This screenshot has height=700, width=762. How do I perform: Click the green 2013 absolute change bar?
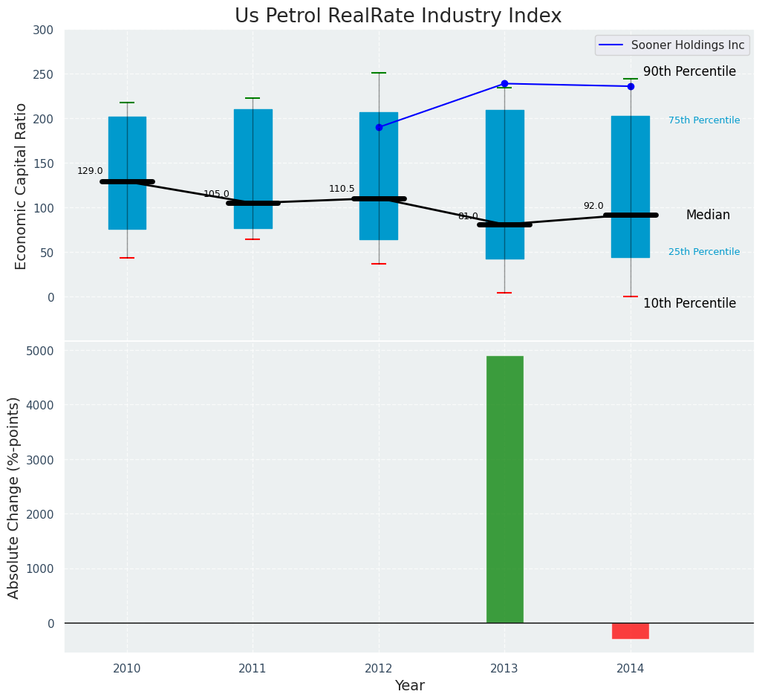point(504,489)
